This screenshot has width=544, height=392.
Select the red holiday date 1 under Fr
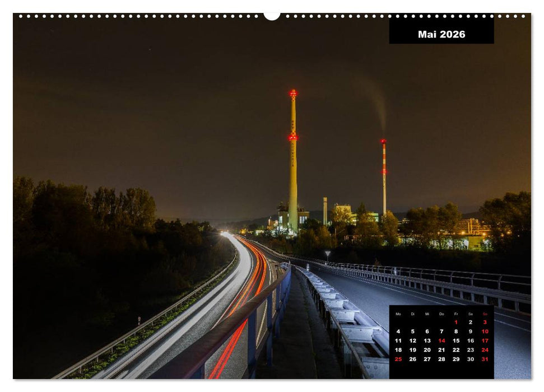tap(456, 321)
